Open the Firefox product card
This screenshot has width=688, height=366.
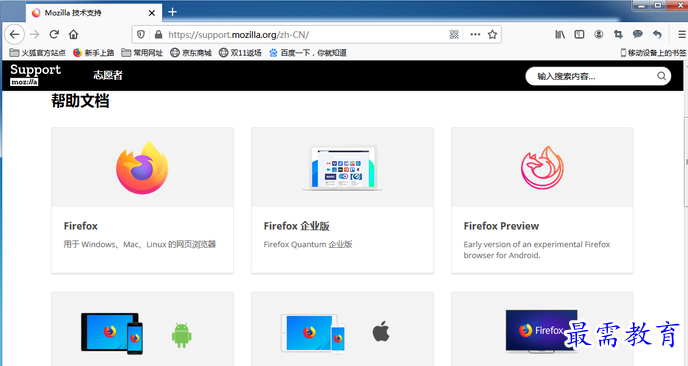click(x=142, y=200)
